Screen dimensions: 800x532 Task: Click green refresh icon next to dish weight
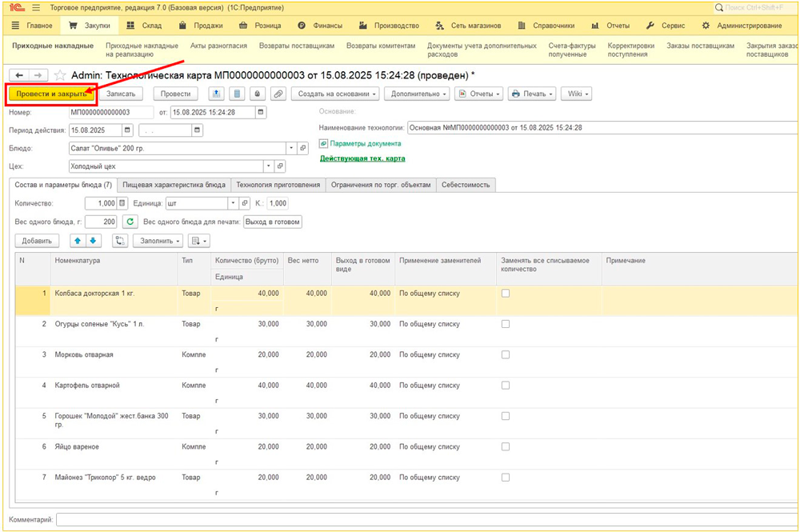click(130, 222)
